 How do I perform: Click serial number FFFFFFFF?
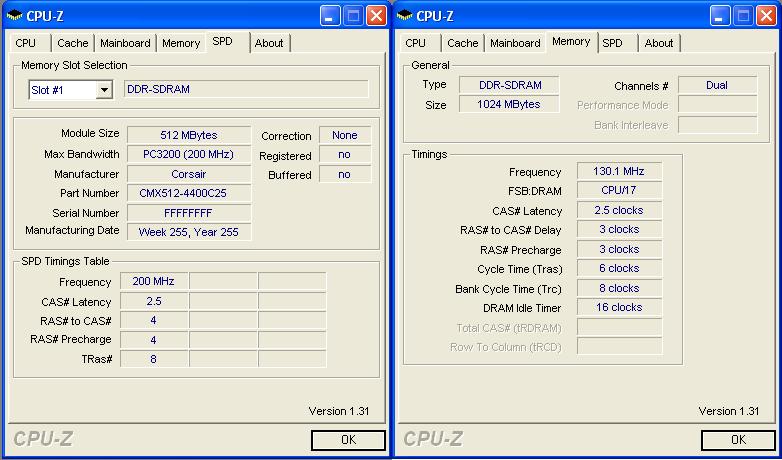coord(189,213)
